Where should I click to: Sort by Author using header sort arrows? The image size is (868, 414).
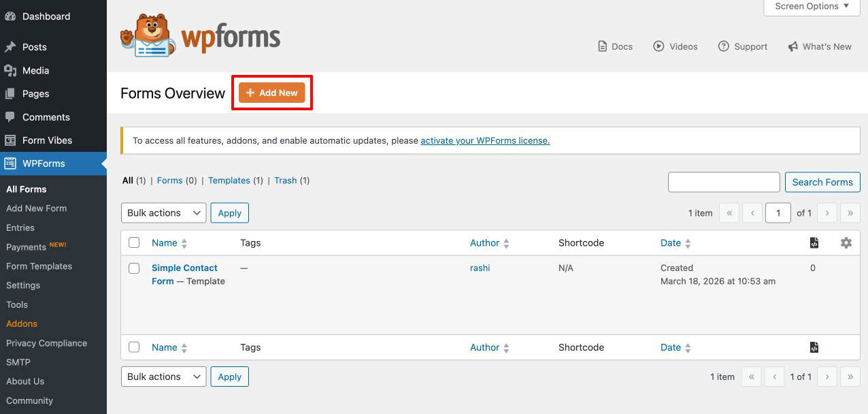(x=506, y=243)
